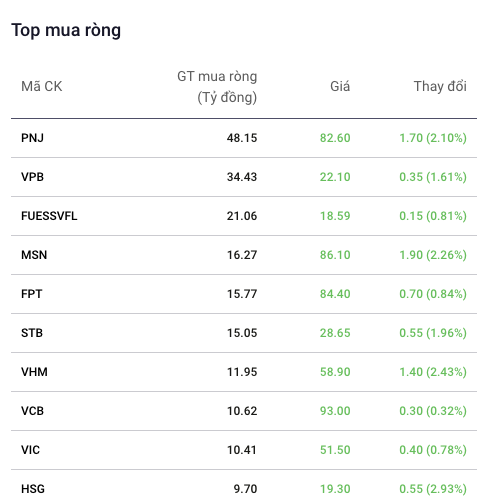The image size is (478, 500).
Task: Select the FUESSVFL ticker row
Action: point(244,216)
